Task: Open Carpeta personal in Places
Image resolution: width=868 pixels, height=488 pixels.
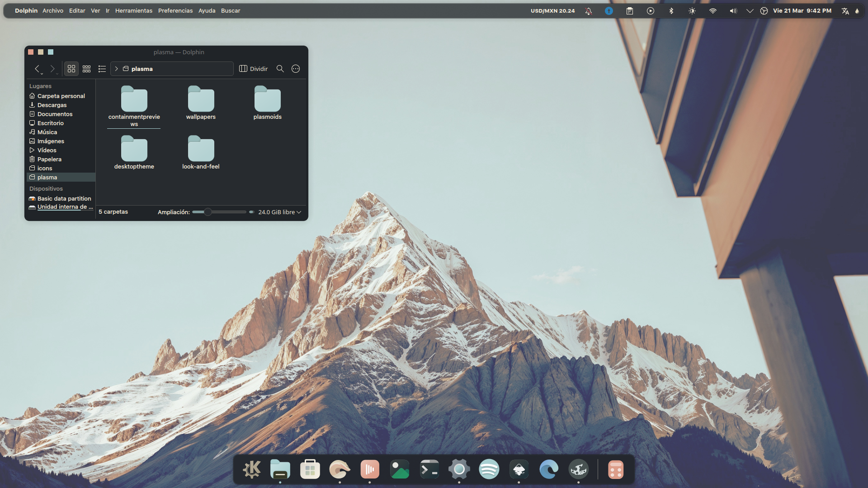Action: tap(61, 96)
